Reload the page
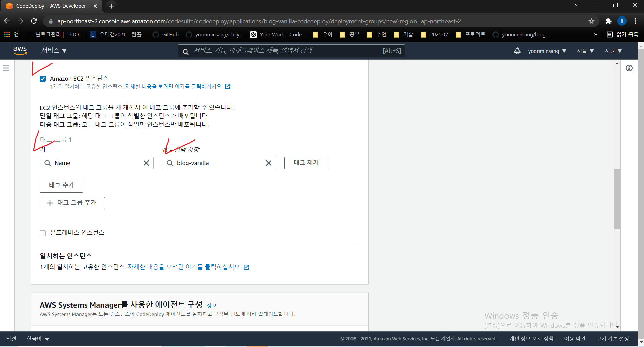The width and height of the screenshot is (644, 347). (x=34, y=21)
